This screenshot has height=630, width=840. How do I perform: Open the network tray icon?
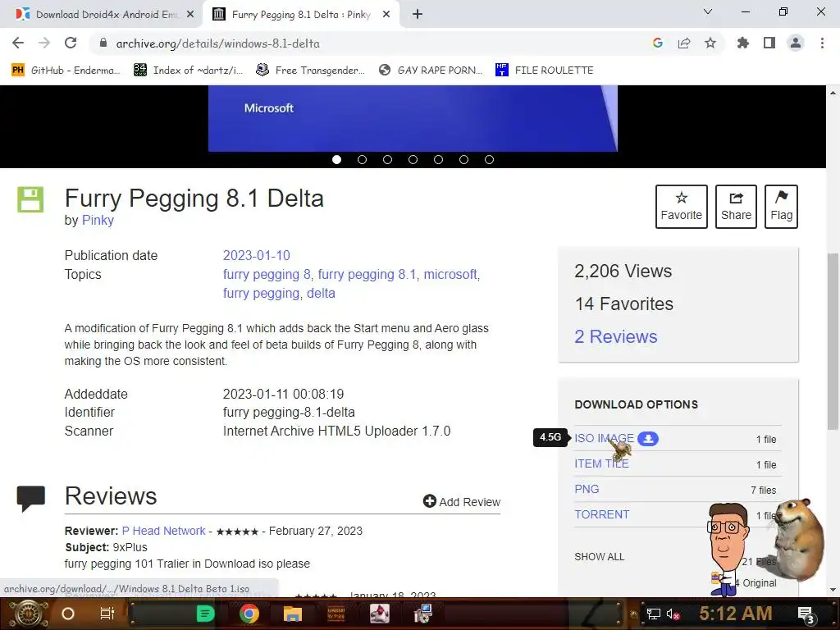[x=653, y=614]
